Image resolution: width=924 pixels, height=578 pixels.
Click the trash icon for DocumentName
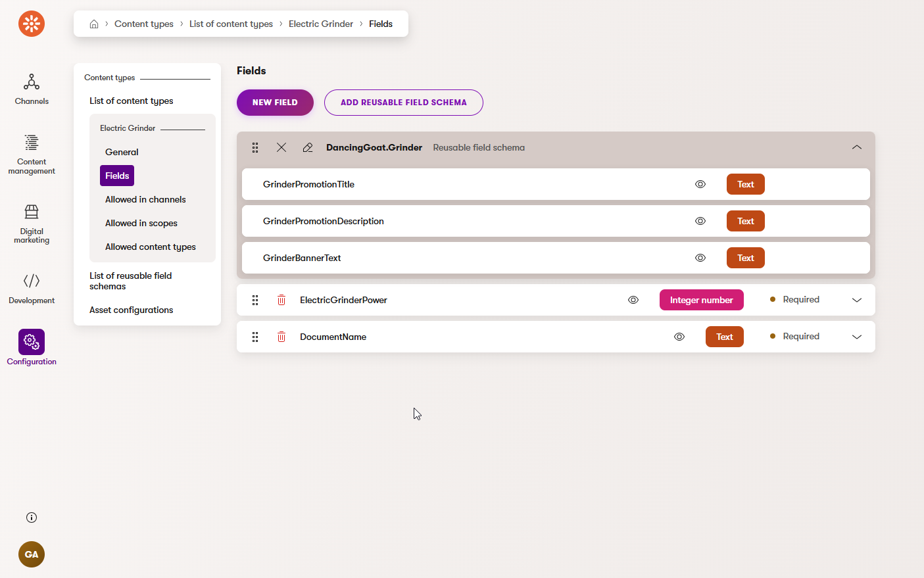pos(281,337)
